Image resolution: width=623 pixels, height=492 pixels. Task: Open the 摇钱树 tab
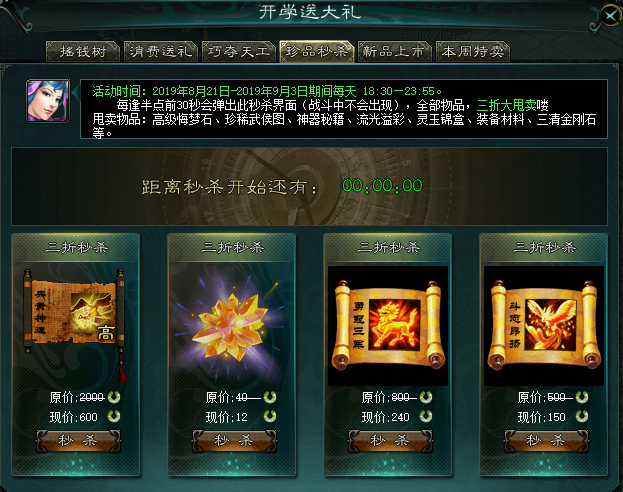coord(83,51)
